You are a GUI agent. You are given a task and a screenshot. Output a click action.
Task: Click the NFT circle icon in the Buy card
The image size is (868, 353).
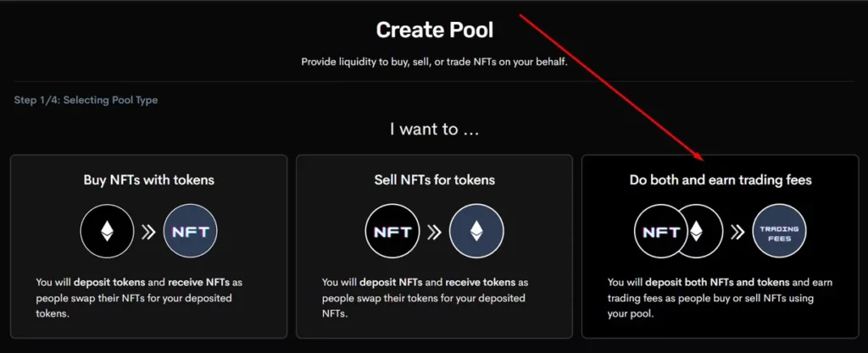[191, 231]
